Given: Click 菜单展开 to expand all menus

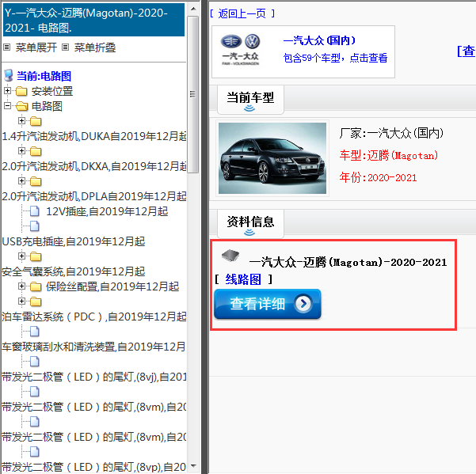Looking at the screenshot, I should coord(36,47).
